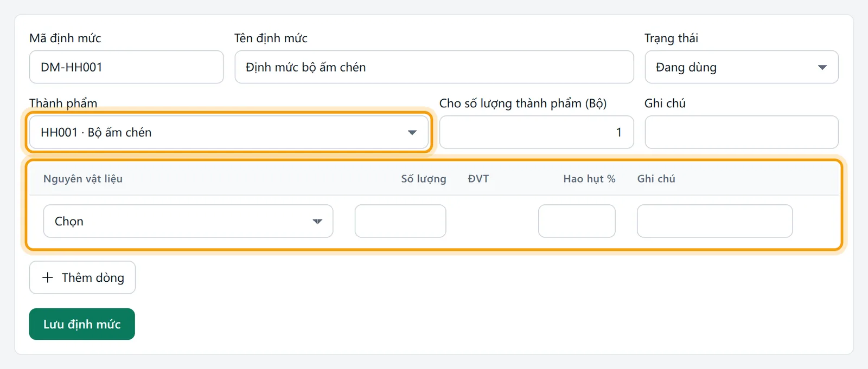Click the Hao hụt % column header
Screen dimensions: 868x369
tap(589, 179)
